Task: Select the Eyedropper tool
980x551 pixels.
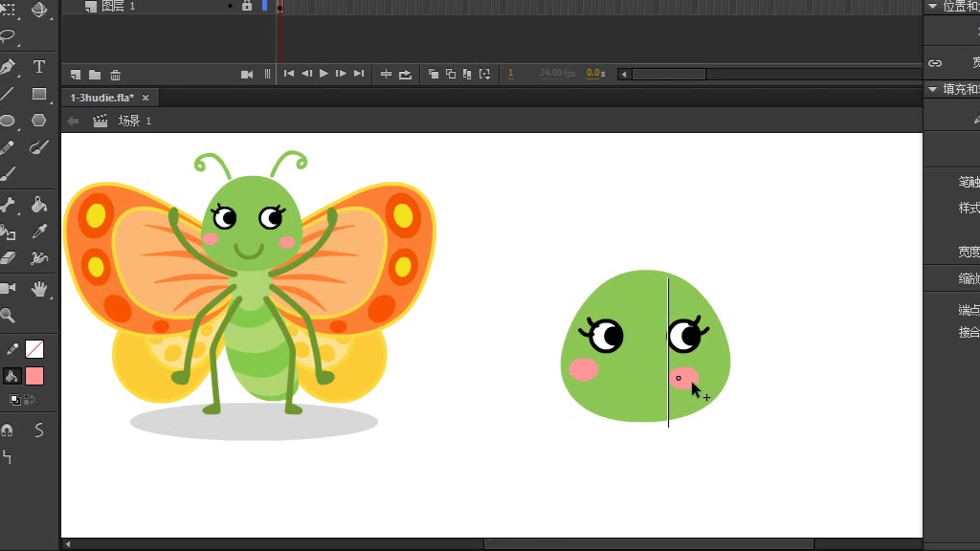Action: click(39, 231)
